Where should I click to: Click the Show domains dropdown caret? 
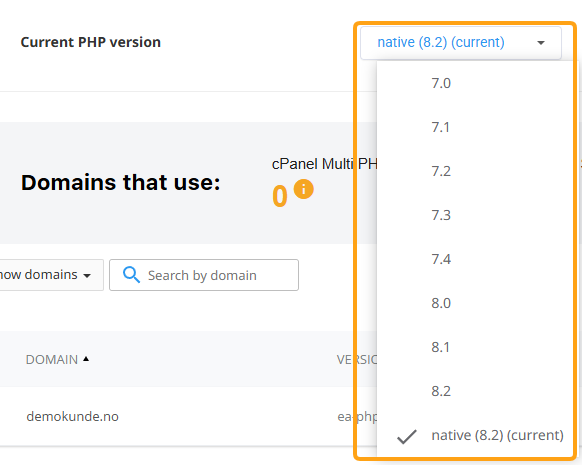[87, 276]
